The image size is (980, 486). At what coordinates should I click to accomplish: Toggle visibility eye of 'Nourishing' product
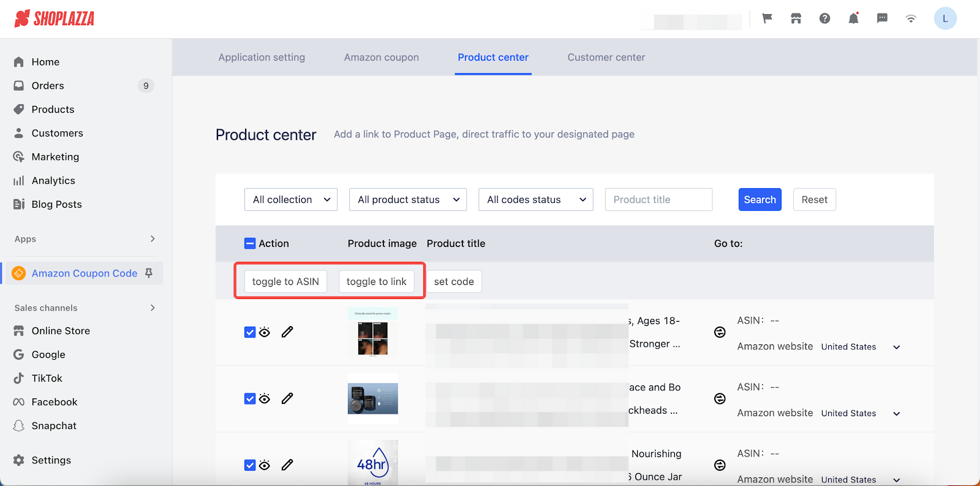265,465
